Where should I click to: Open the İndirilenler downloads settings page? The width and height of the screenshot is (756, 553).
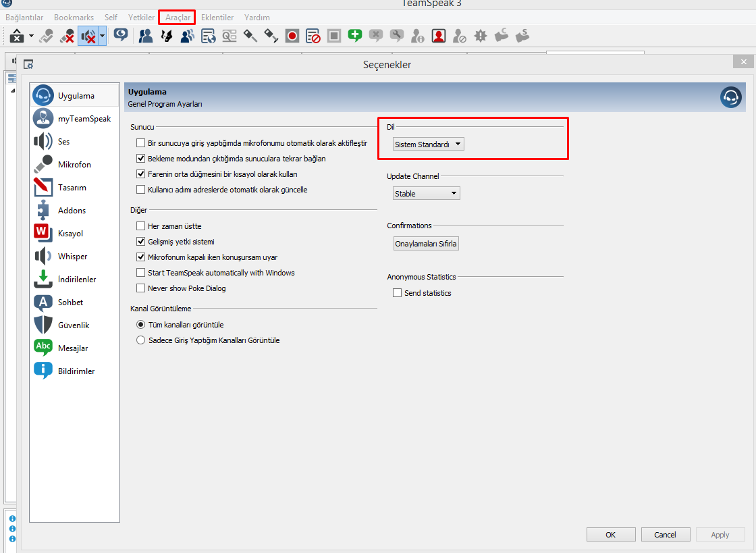[75, 279]
